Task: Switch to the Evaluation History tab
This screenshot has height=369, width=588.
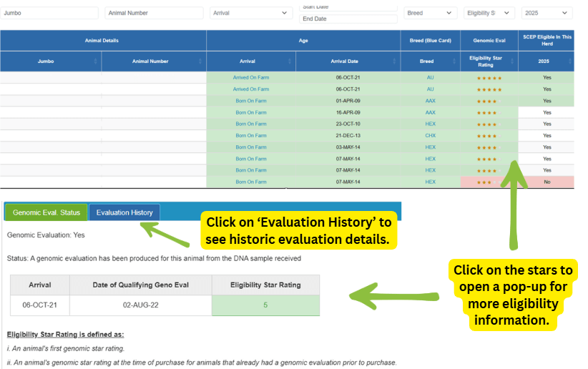Action: coord(124,212)
